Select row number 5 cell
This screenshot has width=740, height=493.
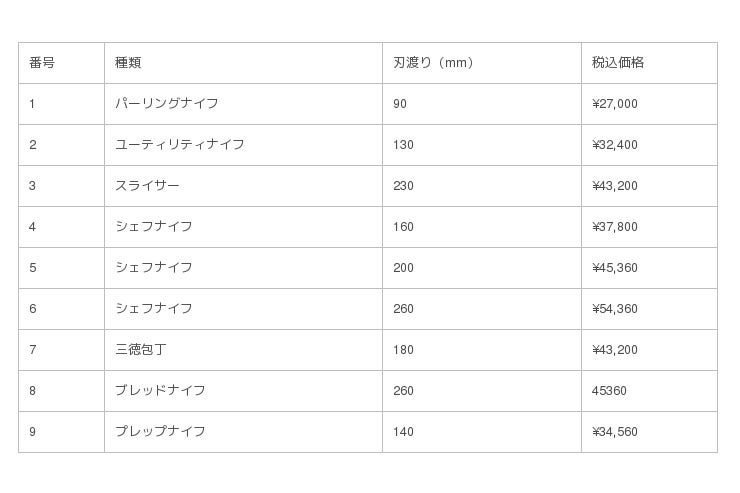coord(33,268)
